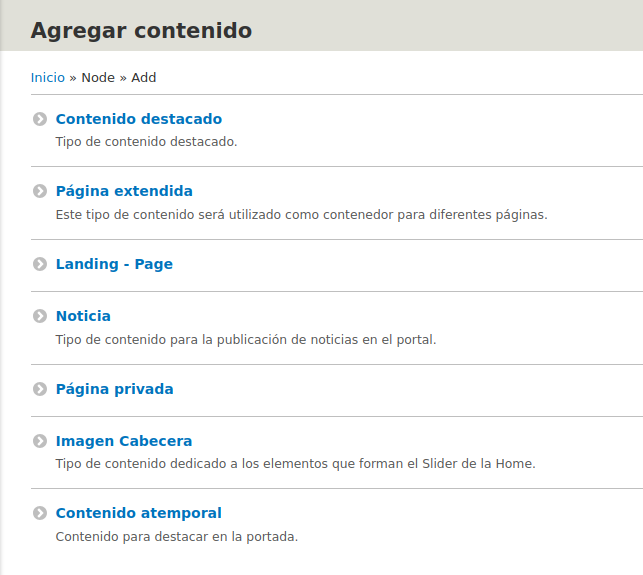Click the Node breadcrumb item
The width and height of the screenshot is (643, 575).
point(98,77)
